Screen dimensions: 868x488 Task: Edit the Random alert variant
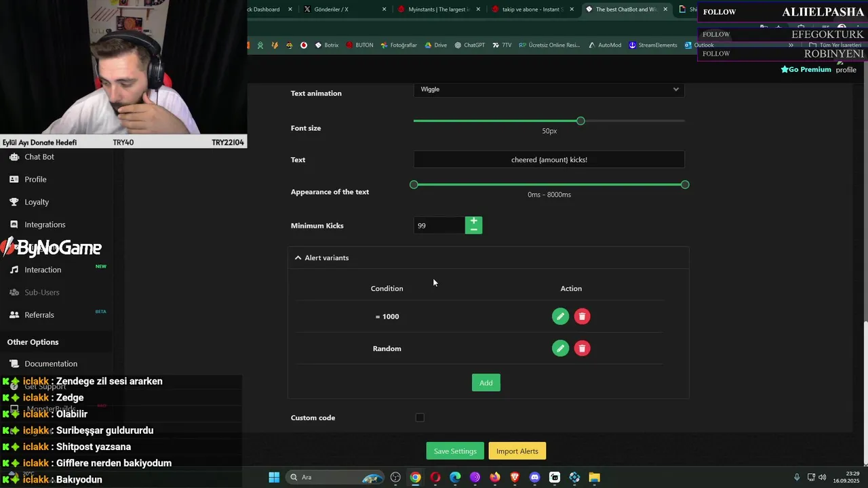click(560, 348)
